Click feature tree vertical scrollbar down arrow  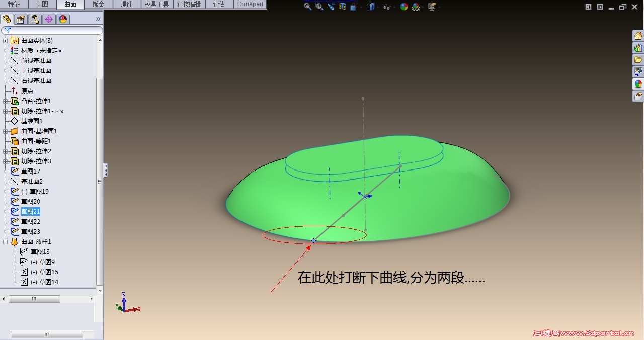100,290
